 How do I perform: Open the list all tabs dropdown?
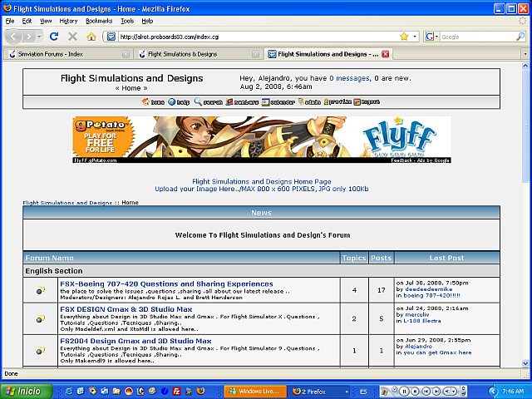(525, 54)
